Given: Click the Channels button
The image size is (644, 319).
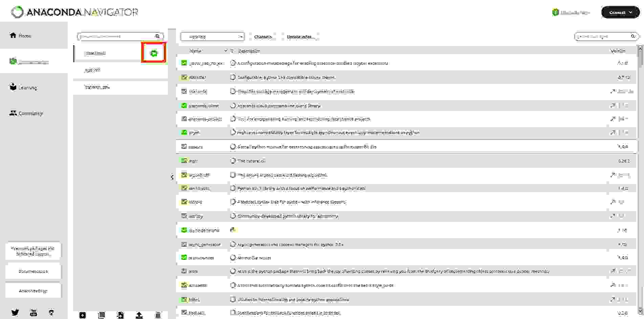Looking at the screenshot, I should [x=263, y=37].
